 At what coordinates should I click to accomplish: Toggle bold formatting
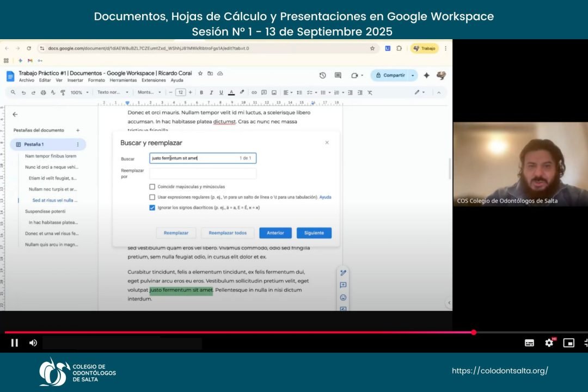[x=201, y=92]
